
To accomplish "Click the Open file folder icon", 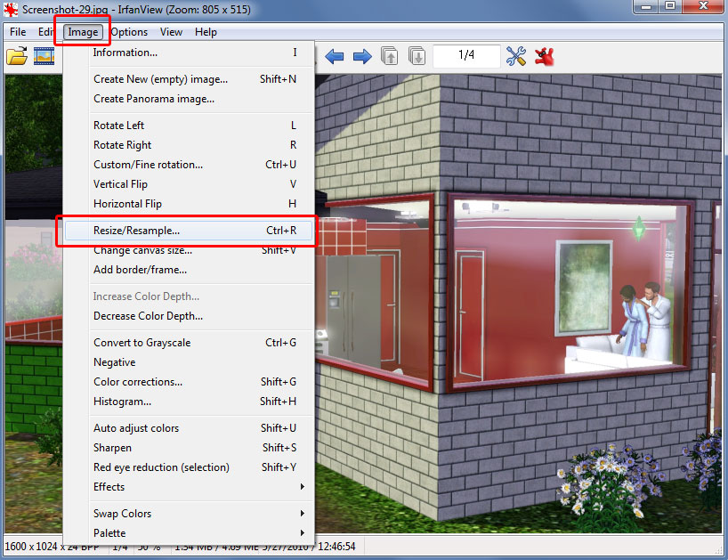I will pyautogui.click(x=17, y=57).
